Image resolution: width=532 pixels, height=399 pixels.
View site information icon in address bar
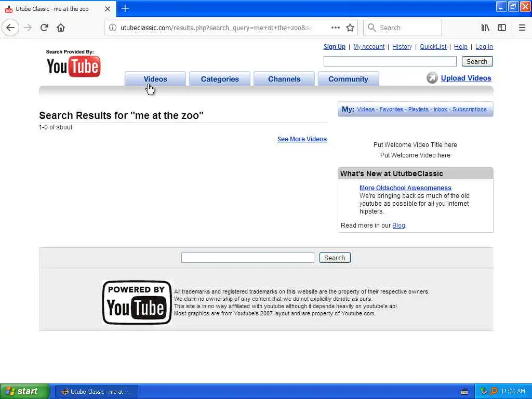pos(112,28)
